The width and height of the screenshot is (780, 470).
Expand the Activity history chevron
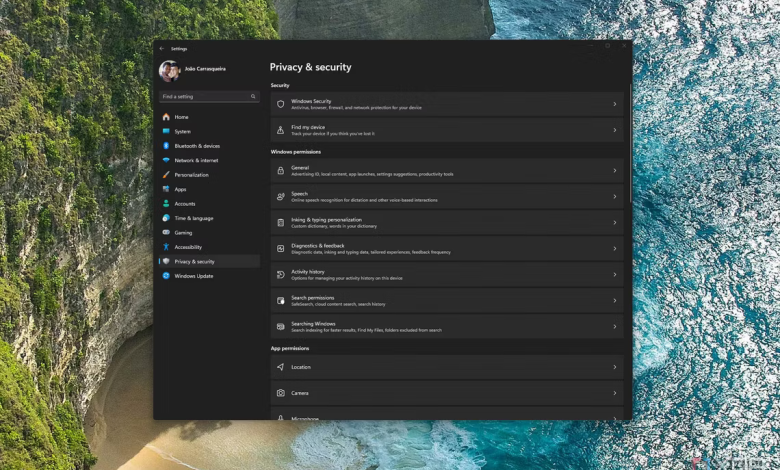coord(614,274)
